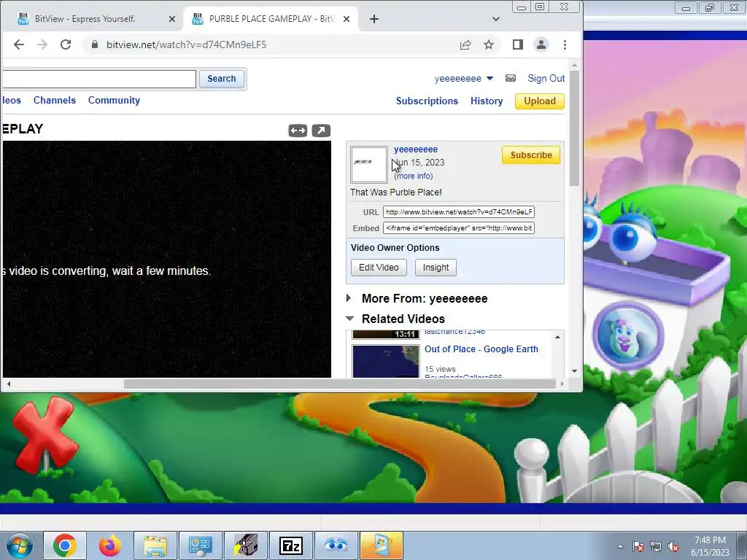747x560 pixels.
Task: Open tab search chevron
Action: click(496, 19)
